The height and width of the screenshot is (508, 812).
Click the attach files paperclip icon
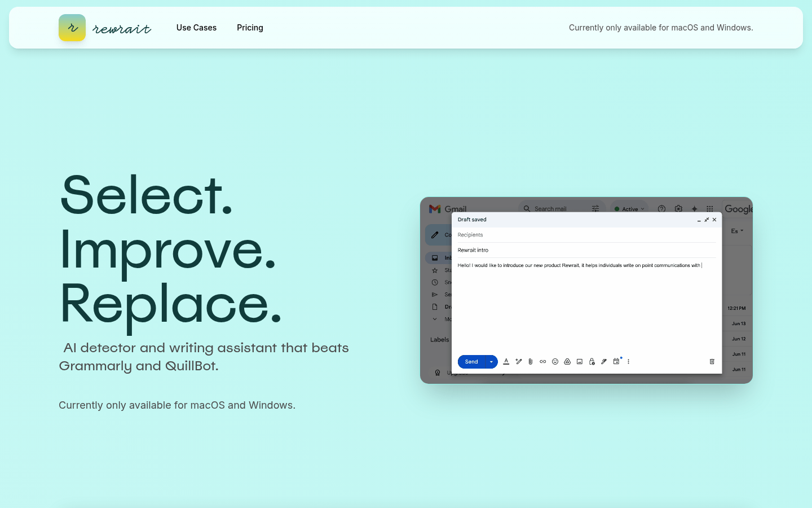coord(531,362)
